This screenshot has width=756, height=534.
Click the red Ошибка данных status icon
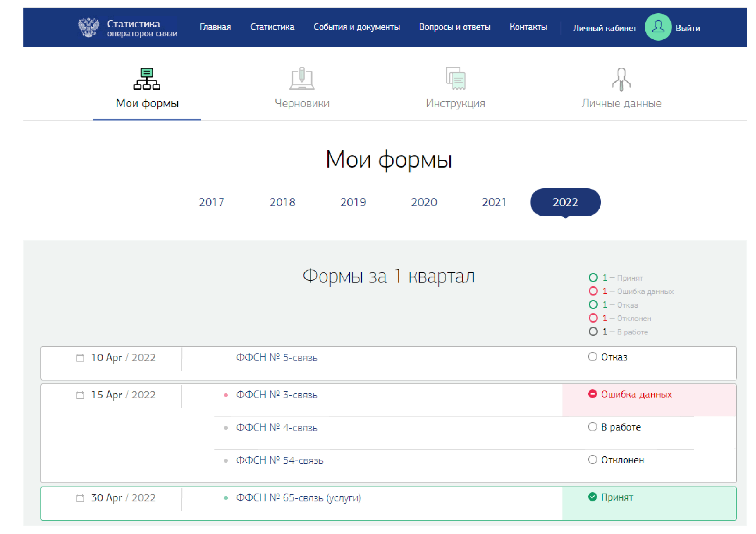pyautogui.click(x=592, y=394)
